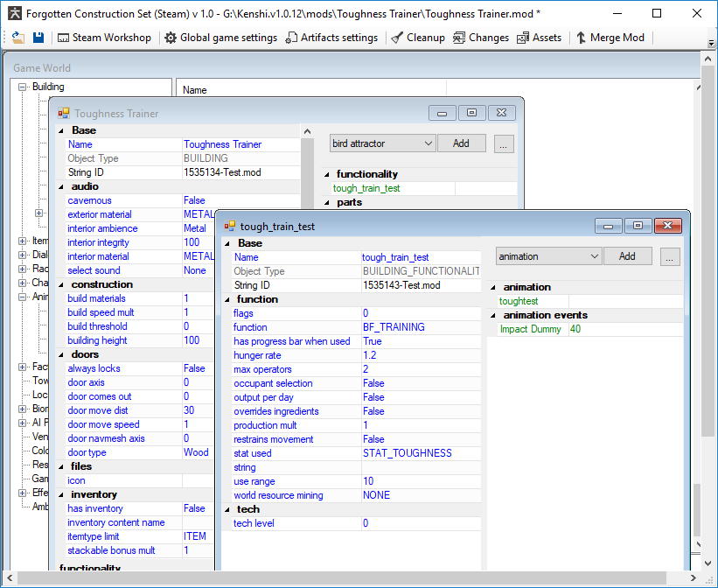Image resolution: width=718 pixels, height=588 pixels.
Task: Collapse functionality section in Toughness Trainer
Action: point(327,174)
